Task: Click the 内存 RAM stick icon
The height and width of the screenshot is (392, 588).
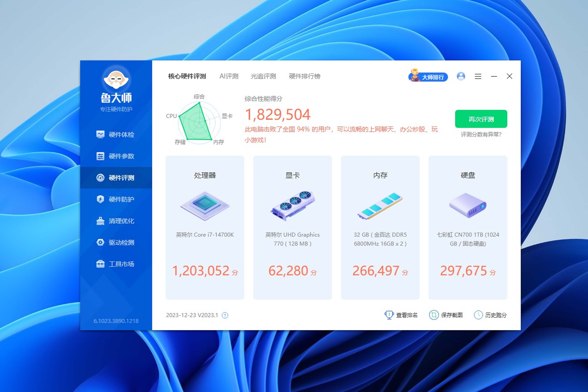Action: tap(380, 206)
